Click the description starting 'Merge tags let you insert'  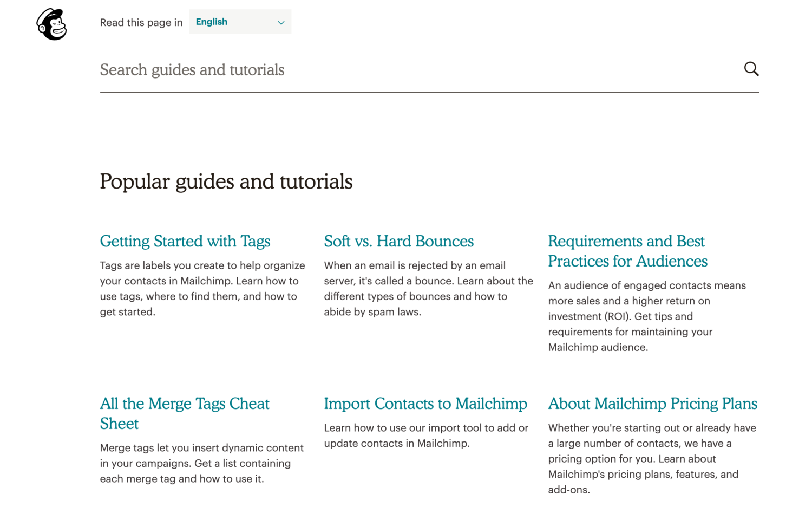coord(202,463)
